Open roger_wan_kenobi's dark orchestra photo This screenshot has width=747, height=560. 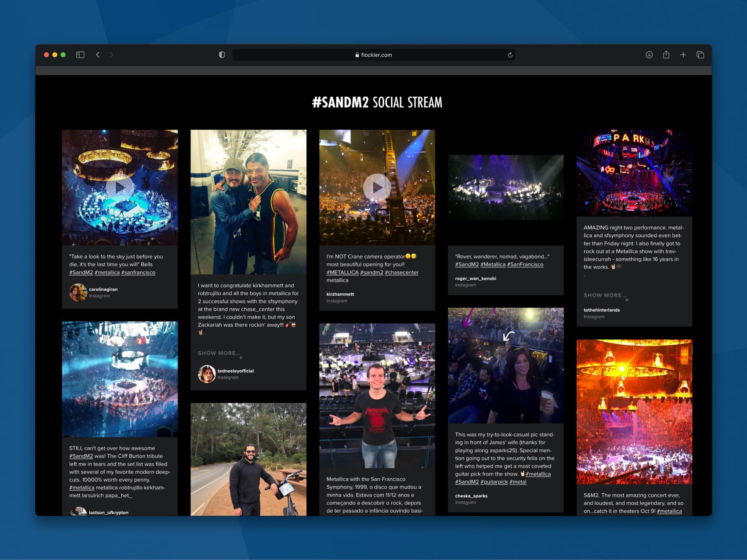(x=505, y=187)
